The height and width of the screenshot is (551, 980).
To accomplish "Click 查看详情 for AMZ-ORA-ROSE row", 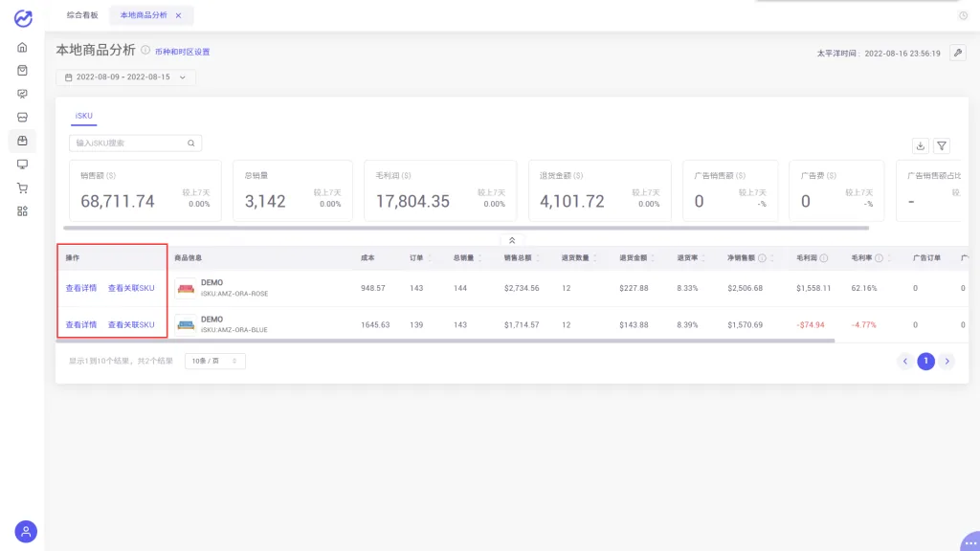I will (x=81, y=288).
